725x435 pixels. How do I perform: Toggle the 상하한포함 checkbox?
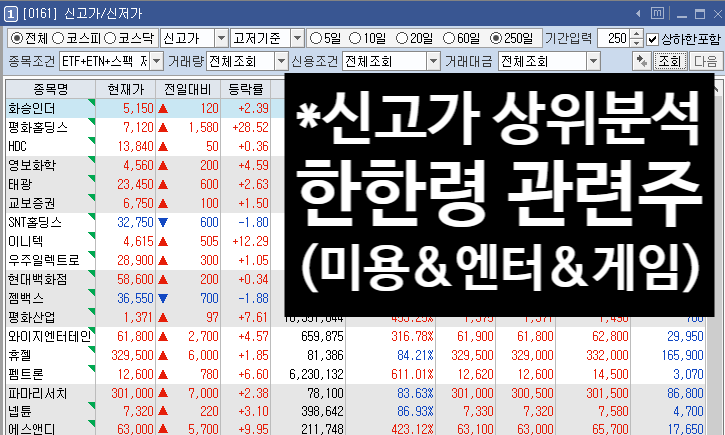[x=652, y=39]
